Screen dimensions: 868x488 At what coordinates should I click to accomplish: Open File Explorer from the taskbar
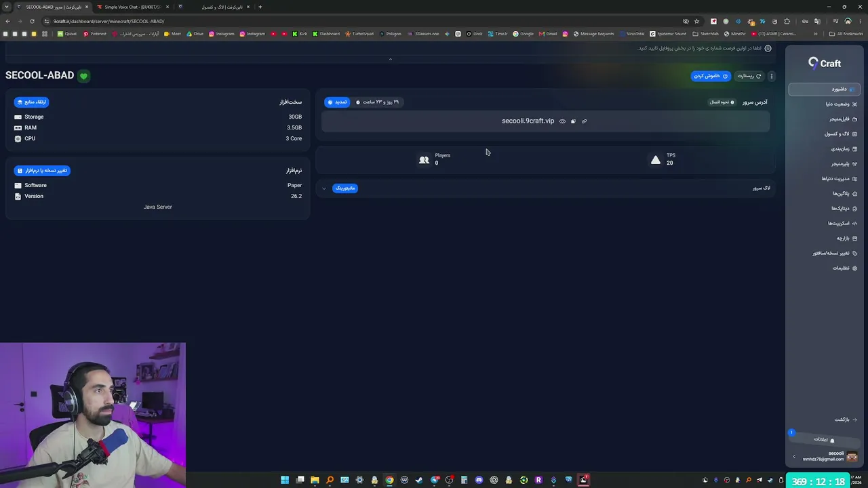pyautogui.click(x=315, y=480)
